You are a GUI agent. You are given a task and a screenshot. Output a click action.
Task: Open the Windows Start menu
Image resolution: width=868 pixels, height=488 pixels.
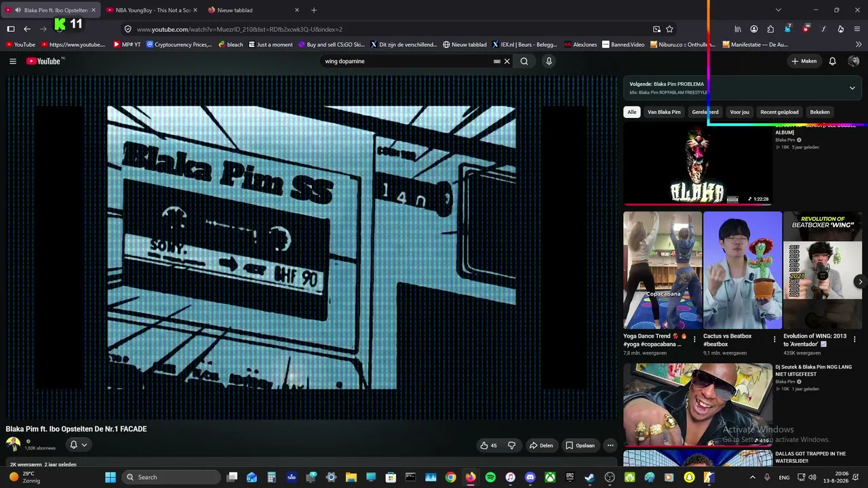pyautogui.click(x=111, y=477)
